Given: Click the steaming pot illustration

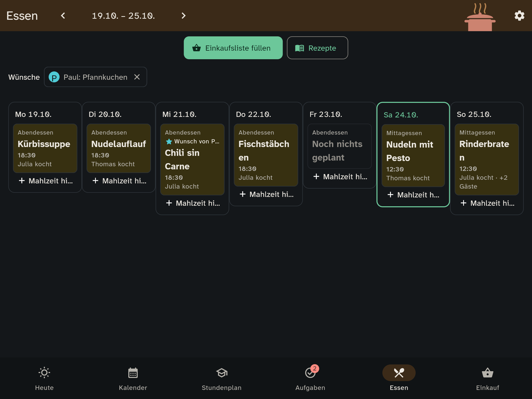Looking at the screenshot, I should coord(480,17).
